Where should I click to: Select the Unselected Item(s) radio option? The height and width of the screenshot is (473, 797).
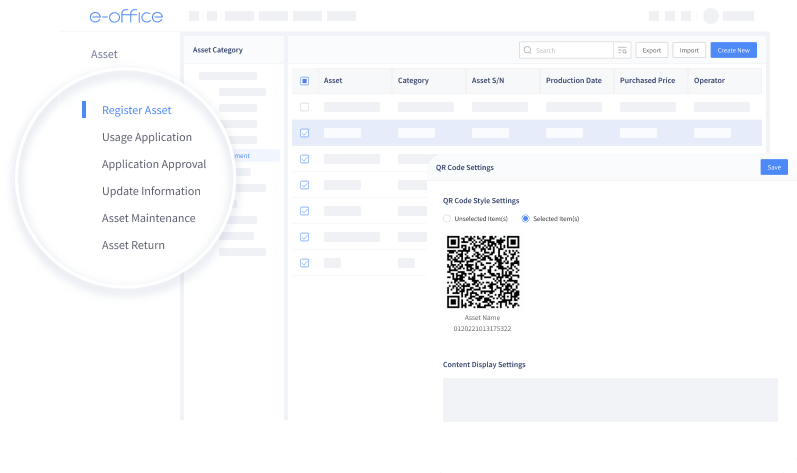click(x=447, y=218)
